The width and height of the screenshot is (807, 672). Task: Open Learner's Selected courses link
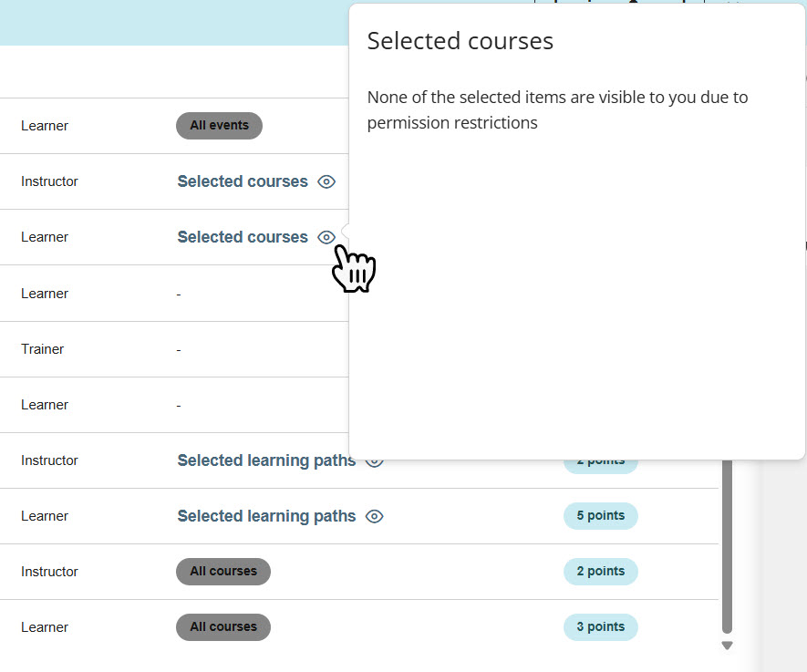(243, 237)
